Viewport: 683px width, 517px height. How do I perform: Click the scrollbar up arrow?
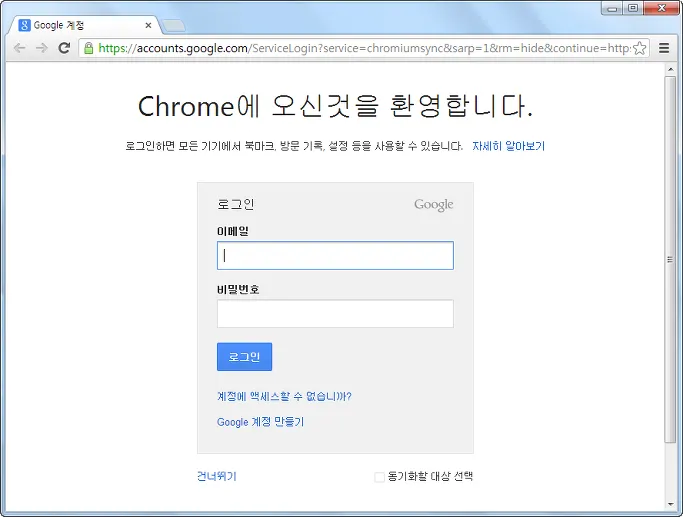[670, 70]
